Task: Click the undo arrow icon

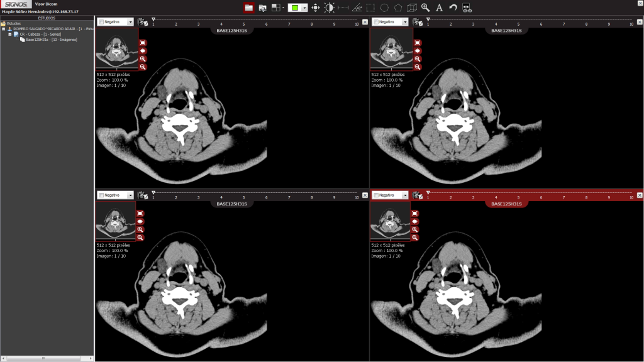Action: point(453,8)
